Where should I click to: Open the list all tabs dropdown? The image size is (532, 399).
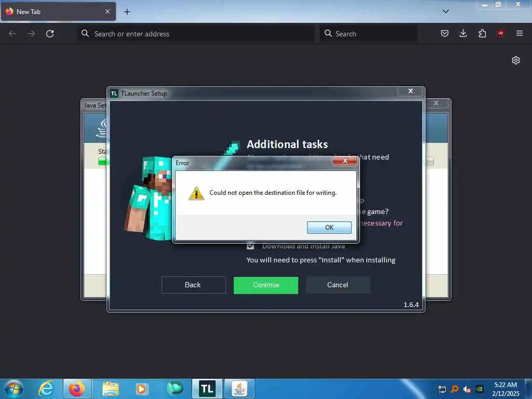click(x=446, y=11)
